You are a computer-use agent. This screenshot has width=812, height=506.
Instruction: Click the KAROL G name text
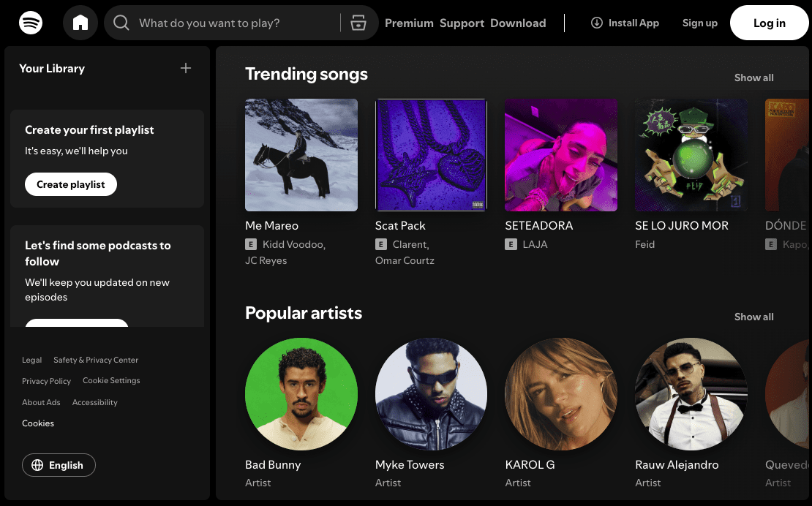point(530,464)
